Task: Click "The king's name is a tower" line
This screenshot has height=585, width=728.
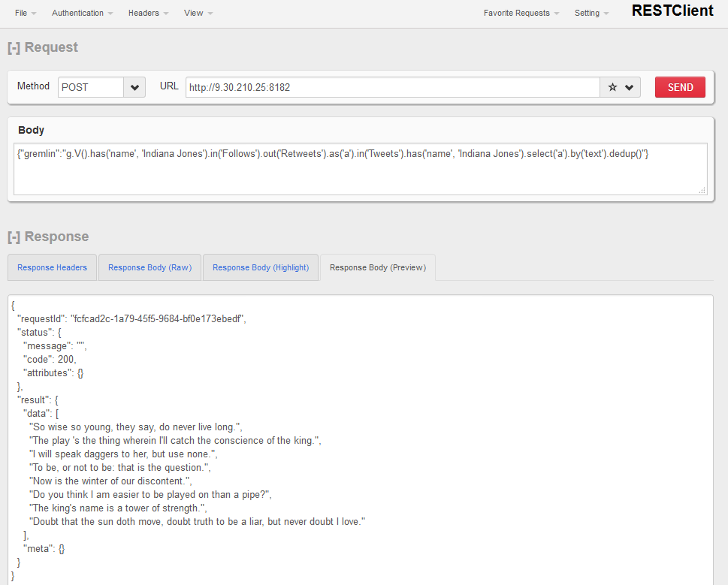Action: click(118, 508)
